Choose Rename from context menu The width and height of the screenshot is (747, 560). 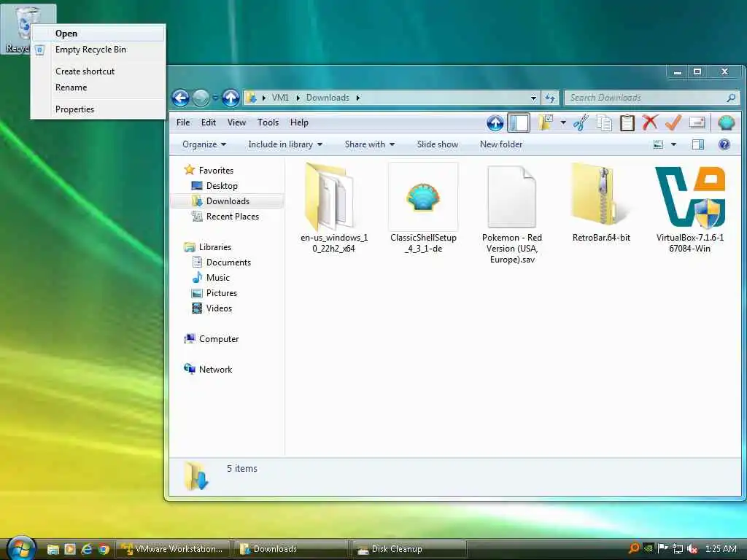click(x=98, y=87)
